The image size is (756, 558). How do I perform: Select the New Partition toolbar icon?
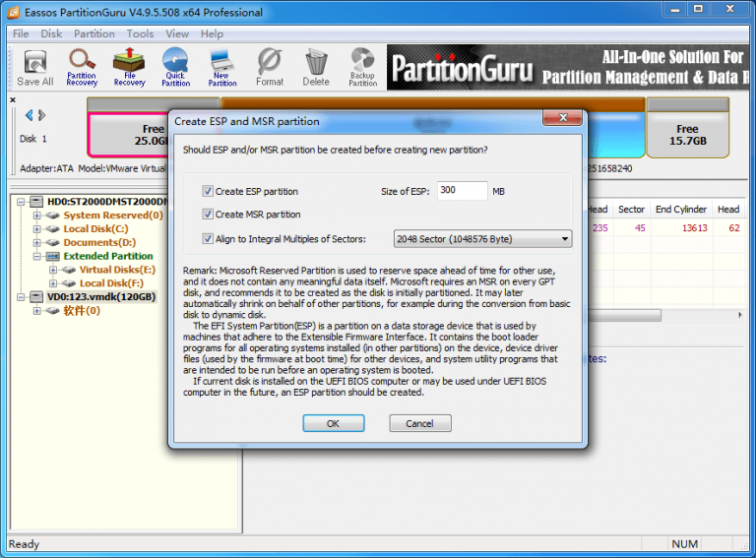pos(222,67)
